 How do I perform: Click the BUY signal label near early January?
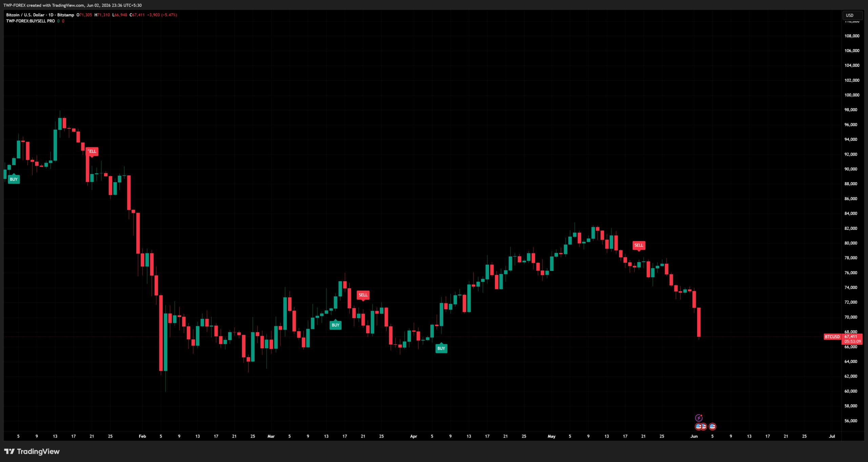point(14,179)
